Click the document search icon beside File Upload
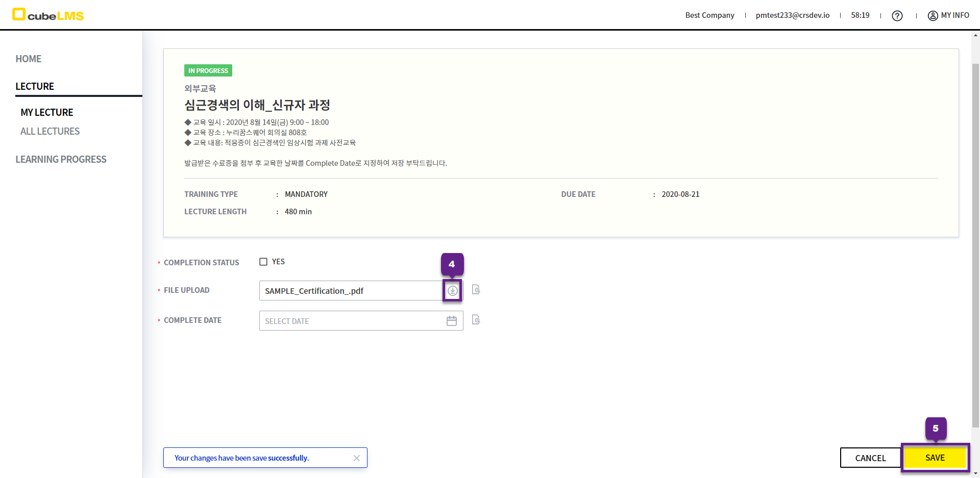Image resolution: width=980 pixels, height=478 pixels. click(x=476, y=290)
